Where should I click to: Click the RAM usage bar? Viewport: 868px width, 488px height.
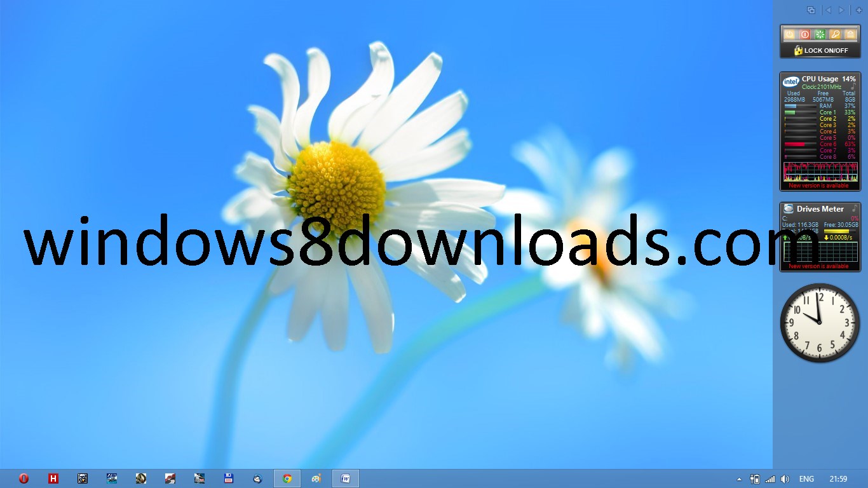click(x=801, y=106)
